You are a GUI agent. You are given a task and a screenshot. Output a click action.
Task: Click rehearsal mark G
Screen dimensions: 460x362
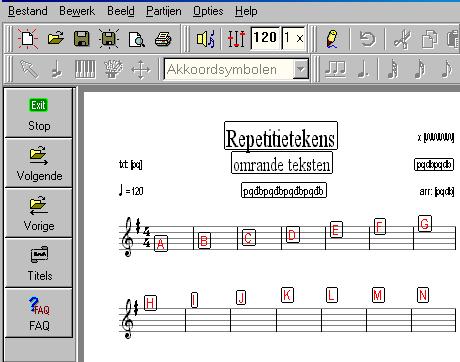point(425,223)
